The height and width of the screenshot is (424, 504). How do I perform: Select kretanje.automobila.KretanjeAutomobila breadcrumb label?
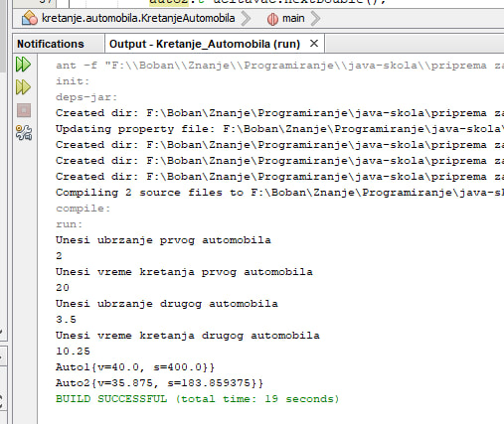tap(138, 18)
